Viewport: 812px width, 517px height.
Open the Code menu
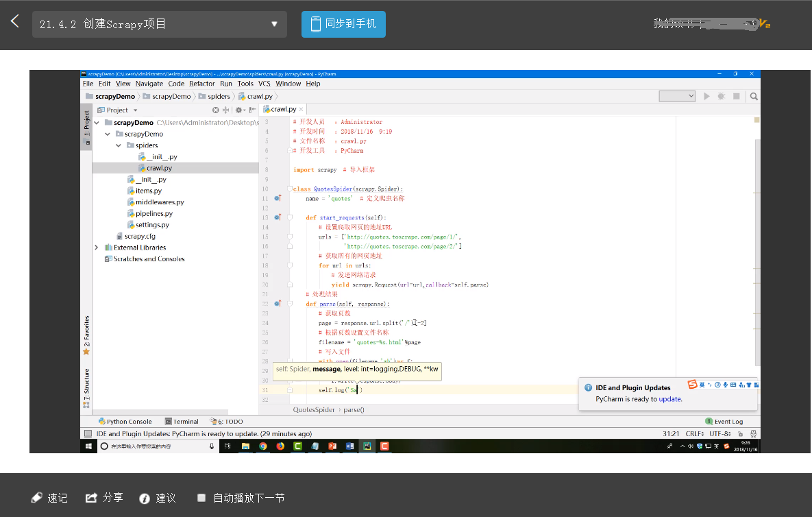(176, 84)
